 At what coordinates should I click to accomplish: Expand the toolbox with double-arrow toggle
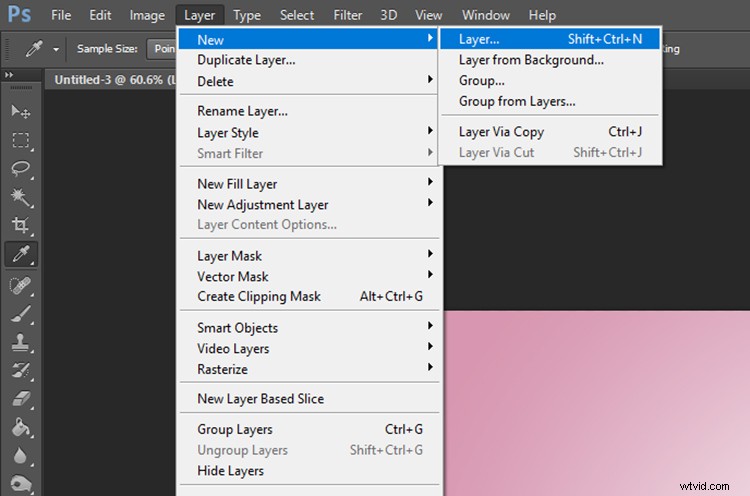tap(9, 75)
